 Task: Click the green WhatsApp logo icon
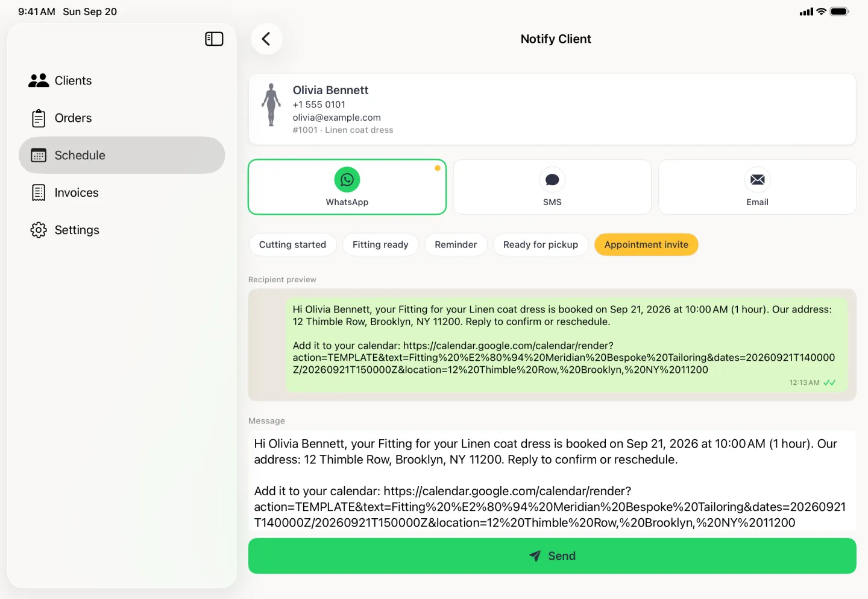[x=347, y=180]
